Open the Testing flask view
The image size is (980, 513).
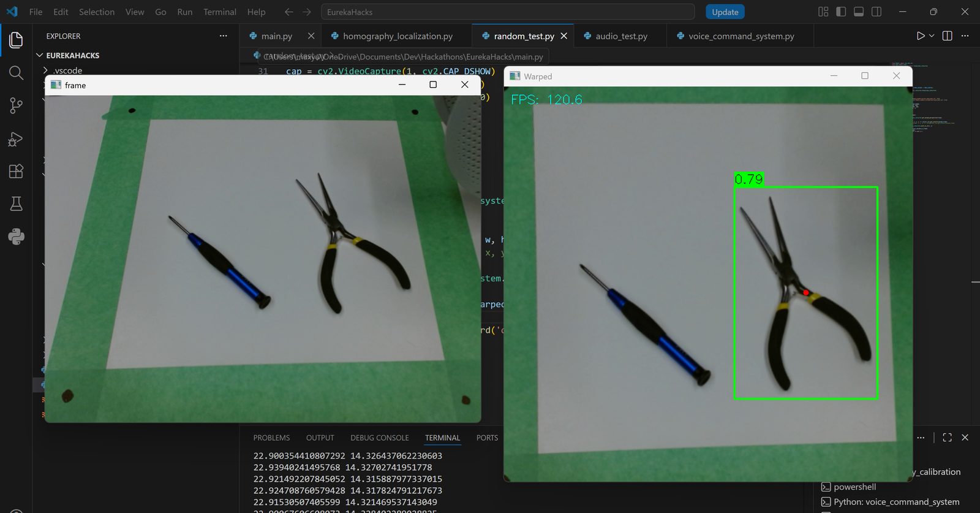(x=16, y=203)
